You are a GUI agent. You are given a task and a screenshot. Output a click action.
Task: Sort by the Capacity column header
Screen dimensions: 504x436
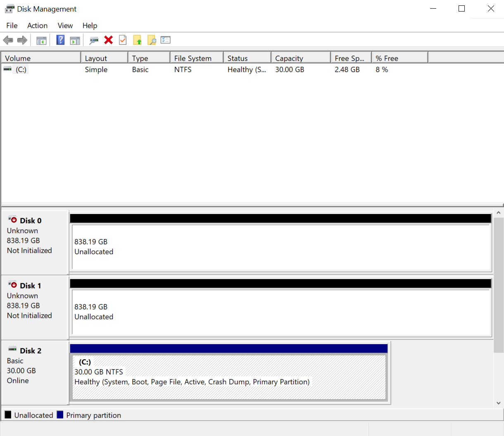[x=301, y=58]
